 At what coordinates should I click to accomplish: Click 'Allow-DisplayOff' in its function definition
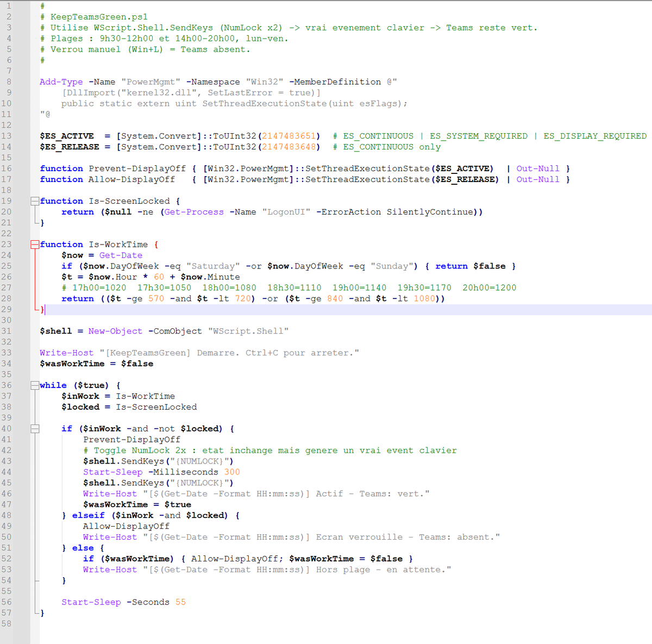coord(132,179)
